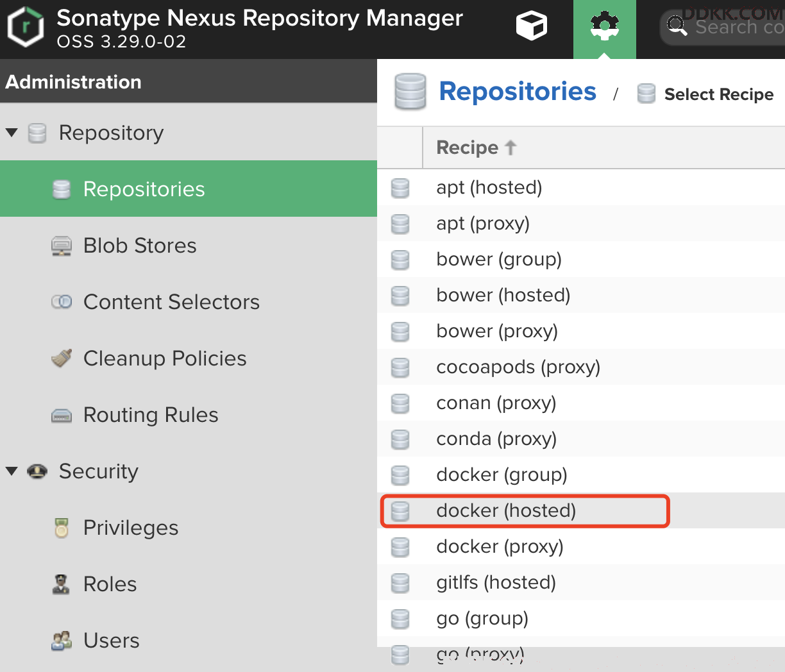This screenshot has width=785, height=672.
Task: Open Browse mode via the cube icon
Action: [532, 26]
